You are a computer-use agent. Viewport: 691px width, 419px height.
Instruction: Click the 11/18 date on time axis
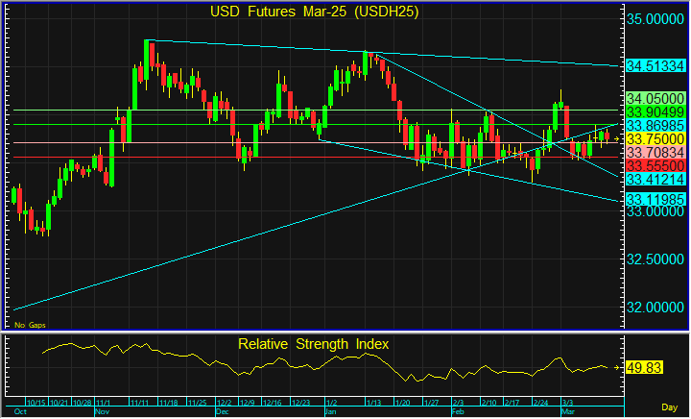pos(168,403)
